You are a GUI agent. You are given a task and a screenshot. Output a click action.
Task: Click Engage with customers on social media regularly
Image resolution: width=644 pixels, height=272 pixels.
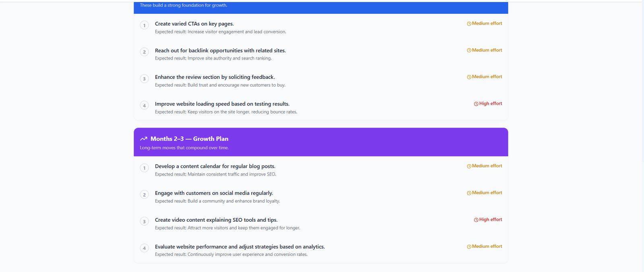pyautogui.click(x=214, y=193)
